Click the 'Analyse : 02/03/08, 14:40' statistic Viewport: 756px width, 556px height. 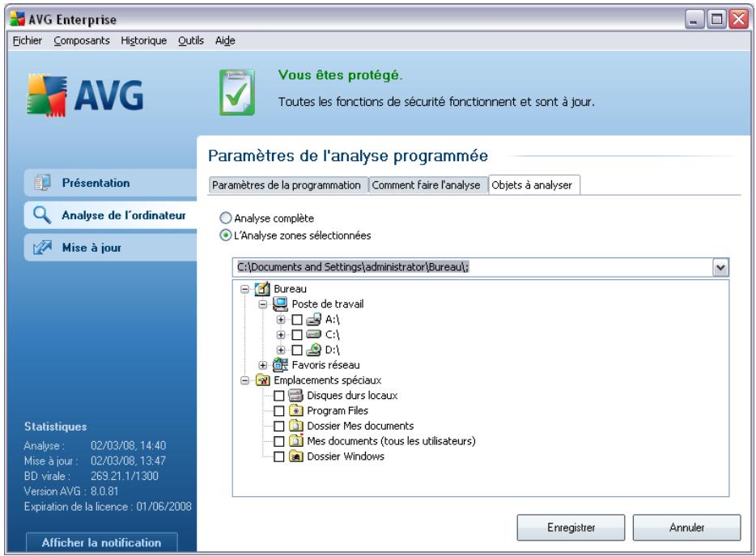click(95, 446)
